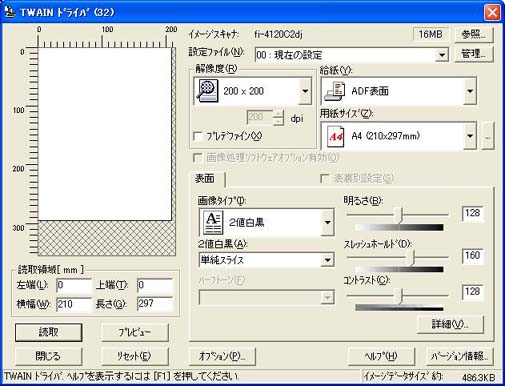
Task: Open the 設定ファイル dropdown list
Action: [x=442, y=55]
